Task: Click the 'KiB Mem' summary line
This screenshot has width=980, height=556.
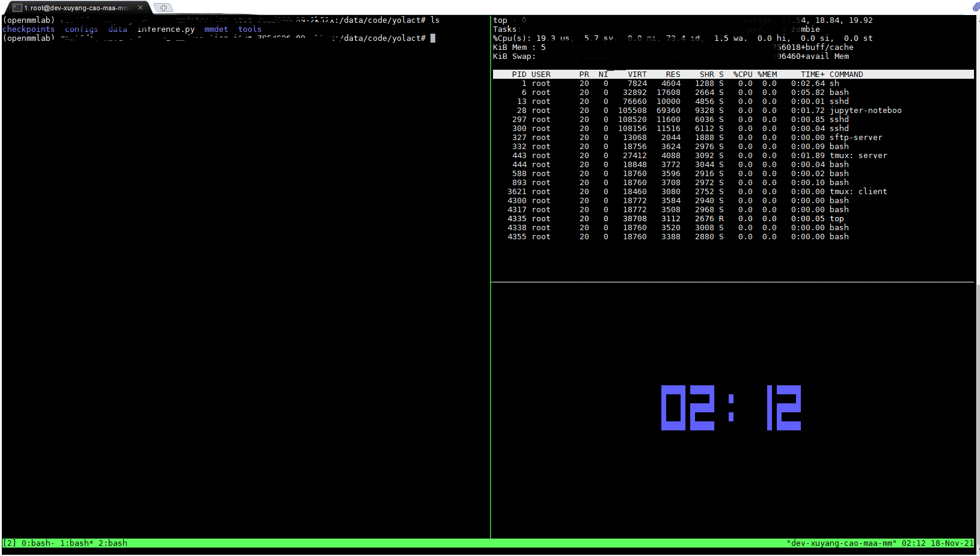Action: point(673,47)
